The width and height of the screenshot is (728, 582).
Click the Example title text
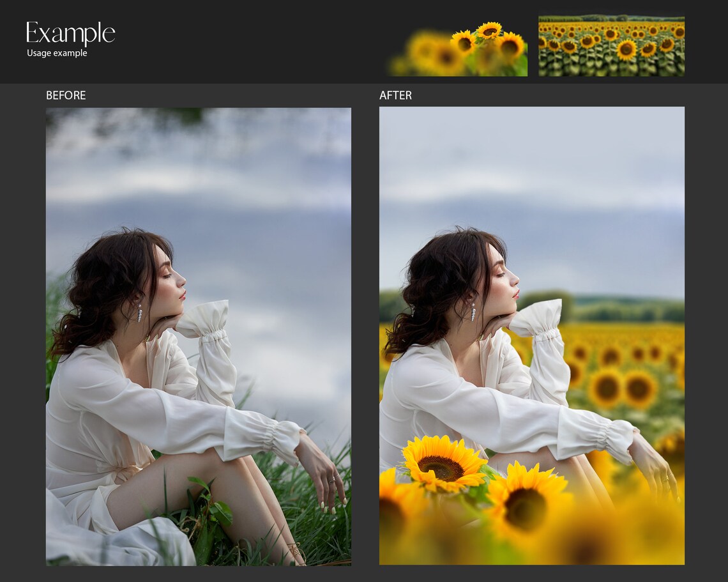pyautogui.click(x=72, y=31)
